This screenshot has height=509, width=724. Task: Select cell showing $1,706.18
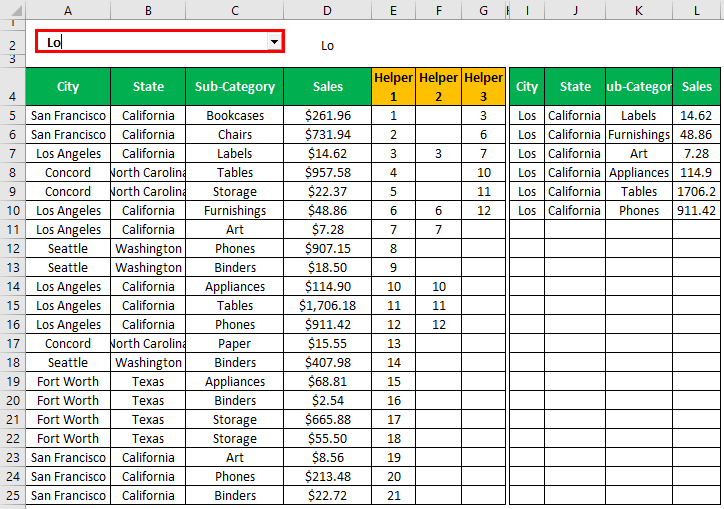[327, 305]
